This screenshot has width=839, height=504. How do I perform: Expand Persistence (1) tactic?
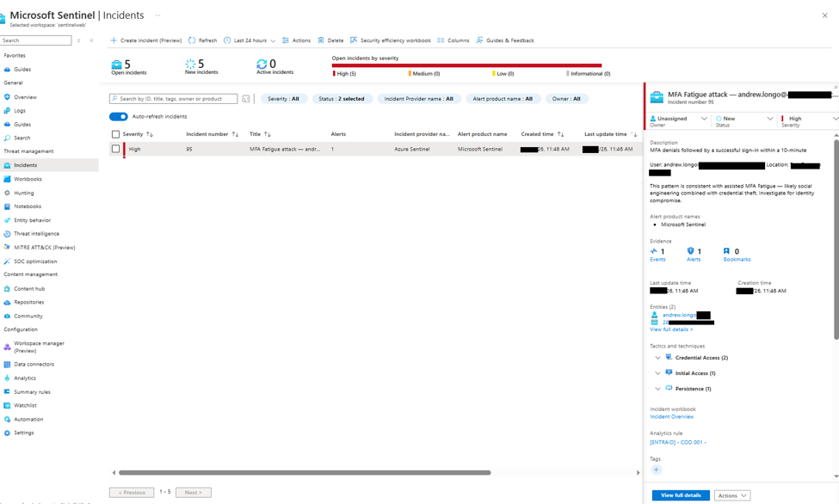click(657, 389)
